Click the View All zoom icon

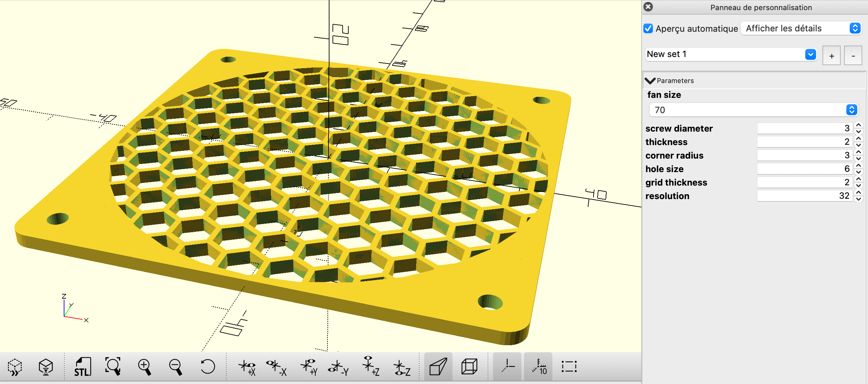click(x=113, y=367)
